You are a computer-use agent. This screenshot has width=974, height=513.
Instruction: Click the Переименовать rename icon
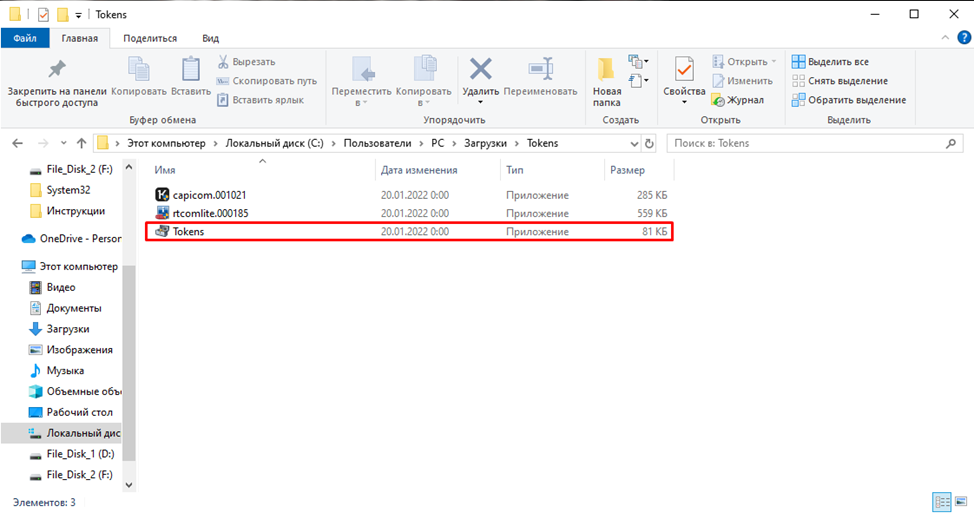pyautogui.click(x=540, y=69)
